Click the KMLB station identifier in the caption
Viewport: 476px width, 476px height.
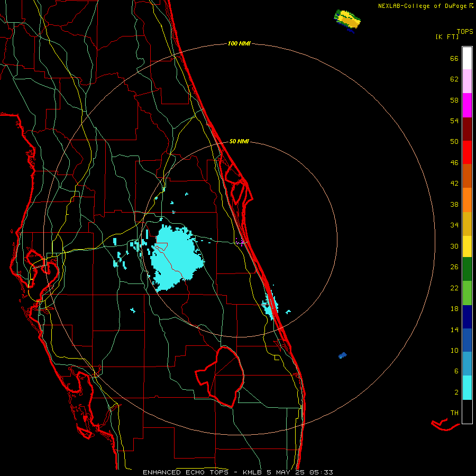click(x=252, y=472)
